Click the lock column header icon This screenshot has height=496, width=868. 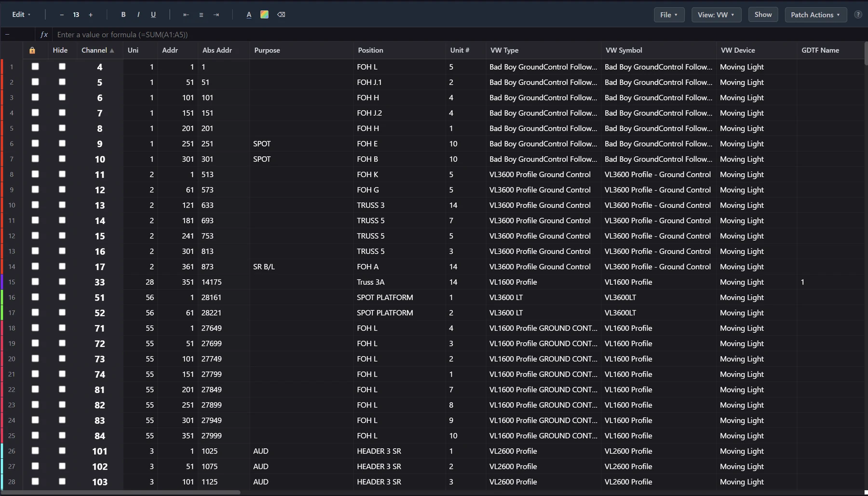[x=32, y=50]
